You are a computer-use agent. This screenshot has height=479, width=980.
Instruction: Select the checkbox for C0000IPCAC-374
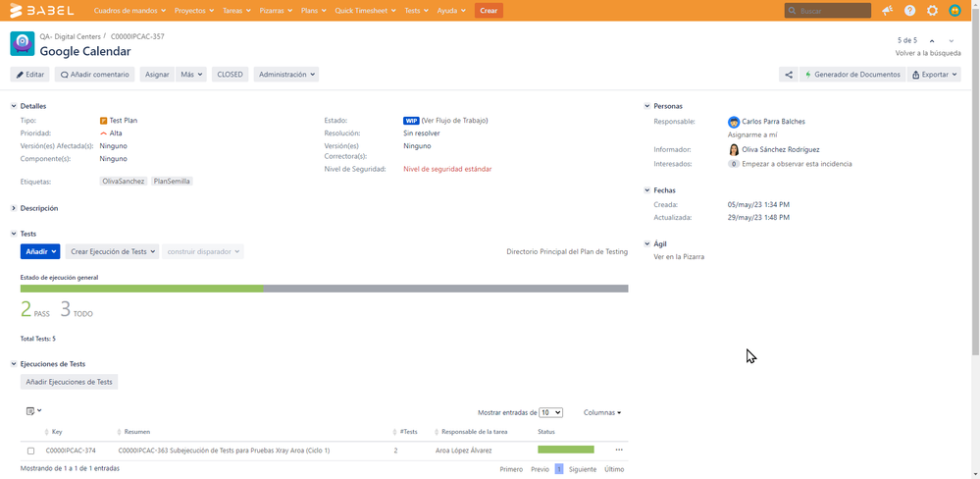click(30, 451)
